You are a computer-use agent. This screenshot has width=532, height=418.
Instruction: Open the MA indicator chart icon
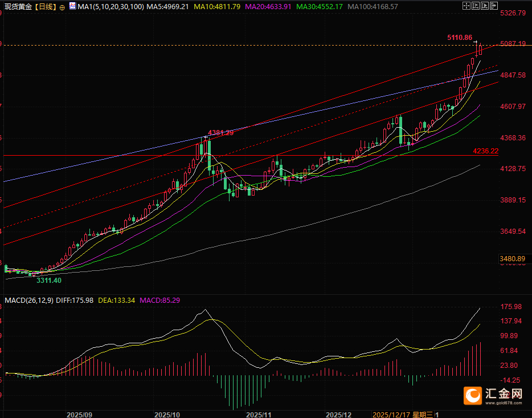point(72,6)
